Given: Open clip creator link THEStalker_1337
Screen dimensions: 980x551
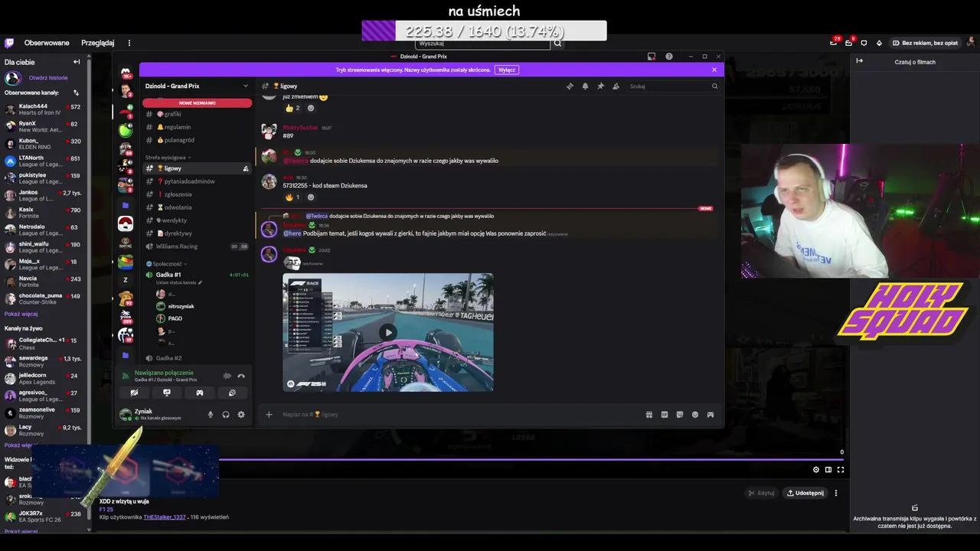Looking at the screenshot, I should pyautogui.click(x=165, y=517).
